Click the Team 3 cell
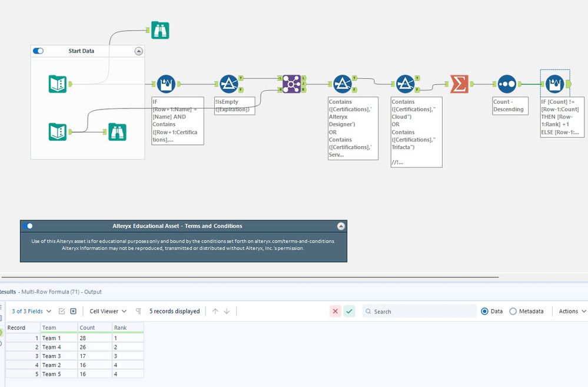Screen dimensions: 588x387 pos(59,356)
